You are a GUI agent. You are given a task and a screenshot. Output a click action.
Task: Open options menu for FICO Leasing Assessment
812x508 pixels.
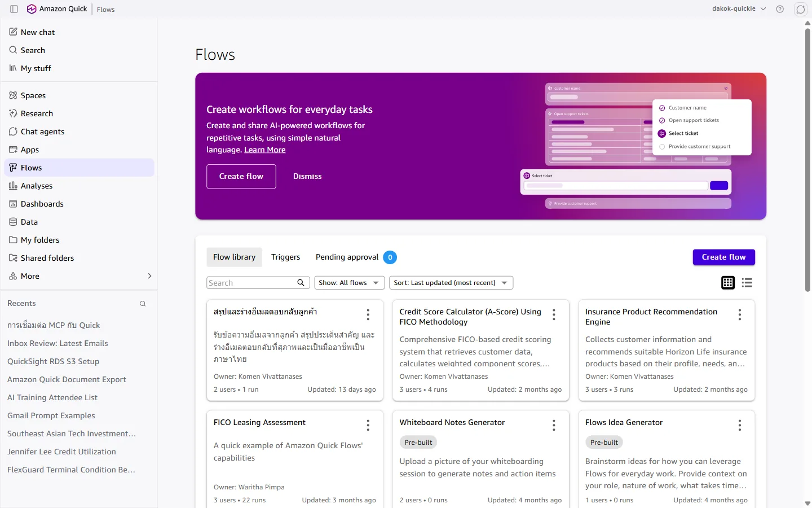pyautogui.click(x=368, y=425)
